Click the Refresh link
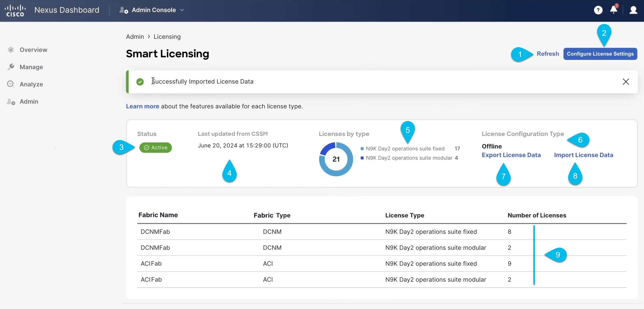Screen dimensions: 644x309 click(x=548, y=54)
